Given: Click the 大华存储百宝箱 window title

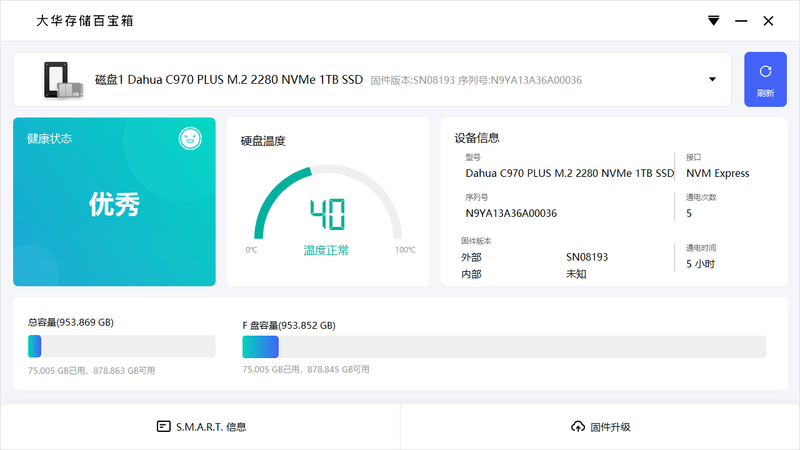Looking at the screenshot, I should pyautogui.click(x=85, y=20).
